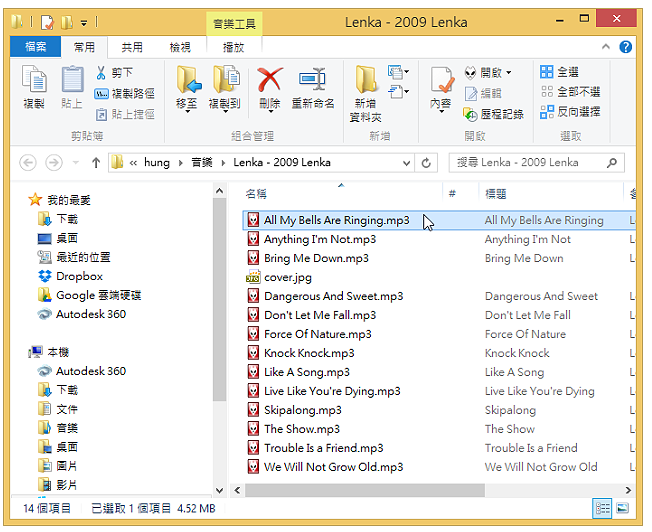Switch to the Play (播放) tab
Viewport: 652px width, 532px height.
[234, 47]
